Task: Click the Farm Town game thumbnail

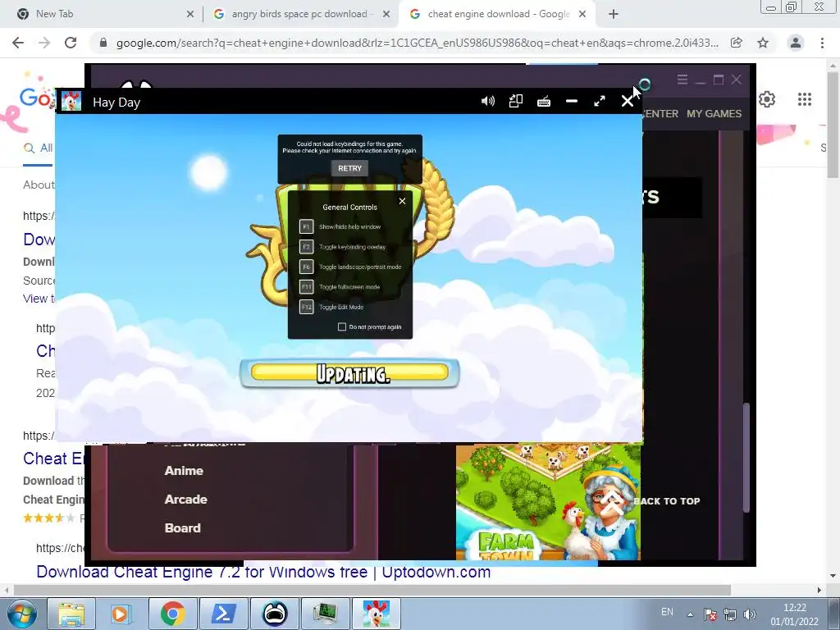Action: point(548,502)
